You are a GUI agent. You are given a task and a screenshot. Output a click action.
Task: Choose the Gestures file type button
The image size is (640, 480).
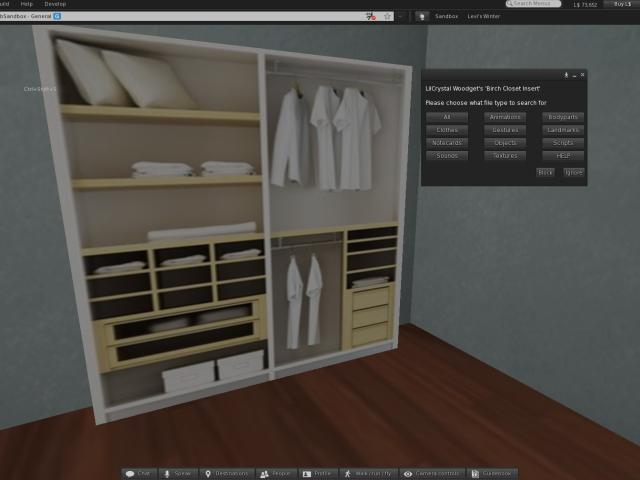[505, 130]
